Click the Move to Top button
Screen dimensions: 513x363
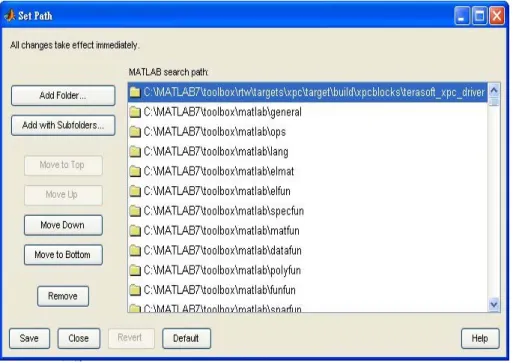click(63, 165)
